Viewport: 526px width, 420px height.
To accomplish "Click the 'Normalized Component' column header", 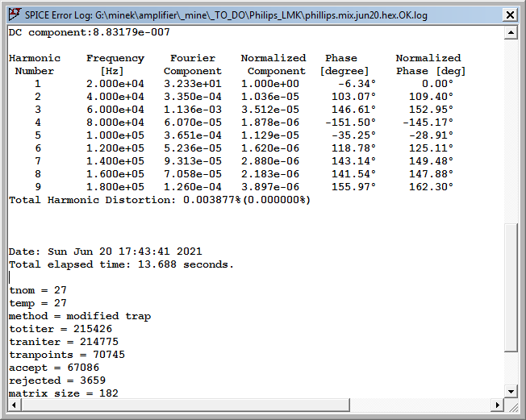I will click(273, 64).
